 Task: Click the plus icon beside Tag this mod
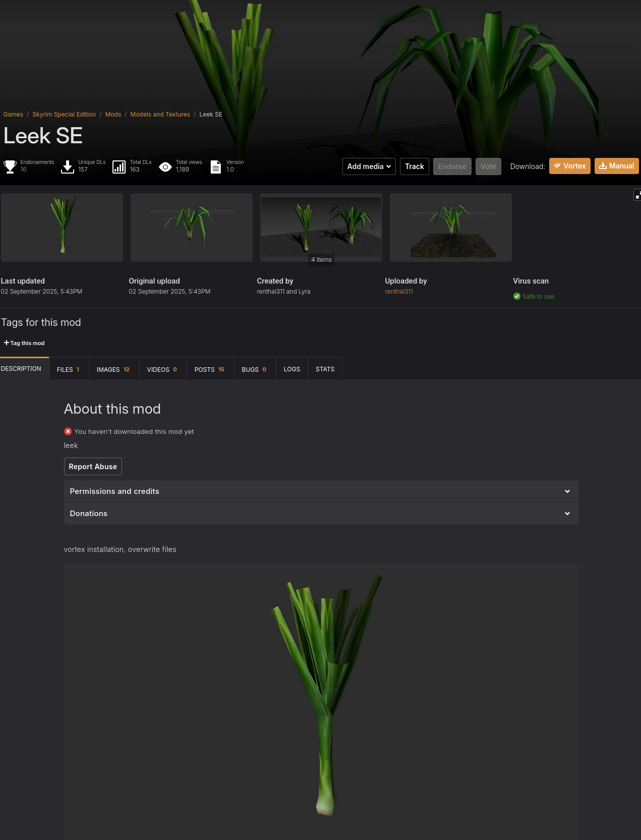(7, 343)
